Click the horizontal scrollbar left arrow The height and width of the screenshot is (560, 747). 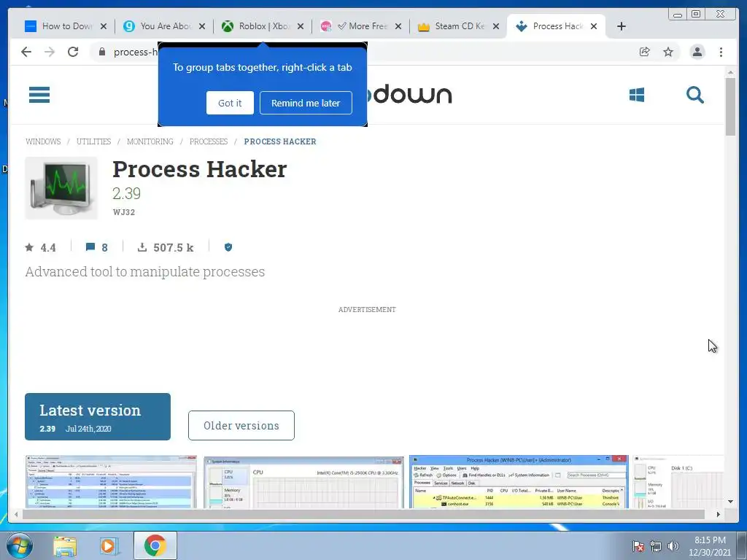point(16,514)
